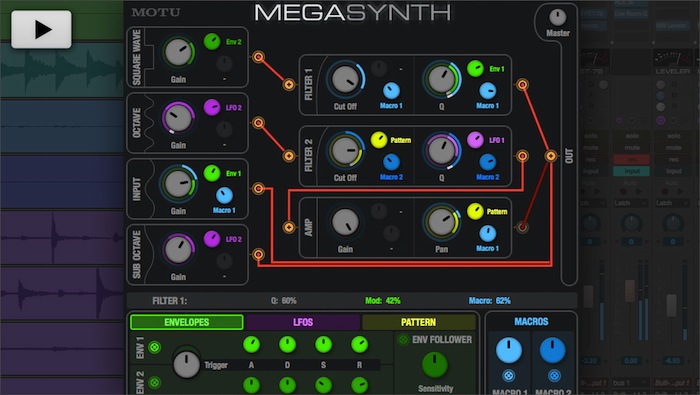Click the Filter 2 Q Macro 2 knob
700x395 pixels.
488,162
